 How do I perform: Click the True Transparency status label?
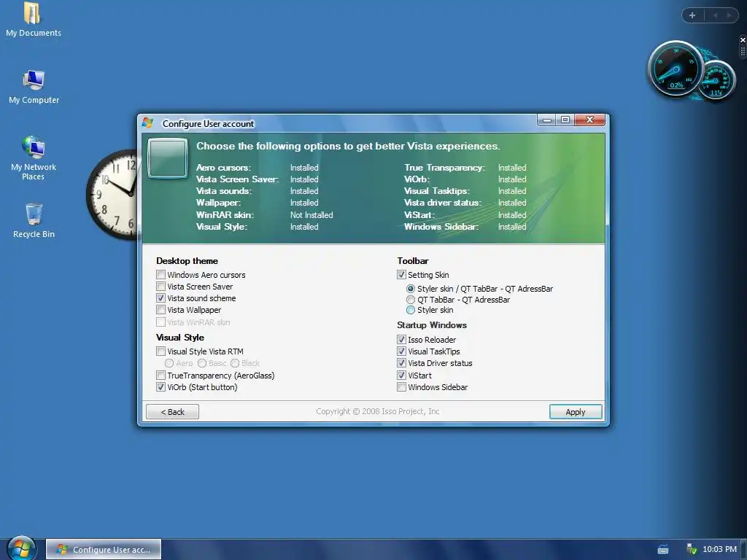[x=444, y=168]
